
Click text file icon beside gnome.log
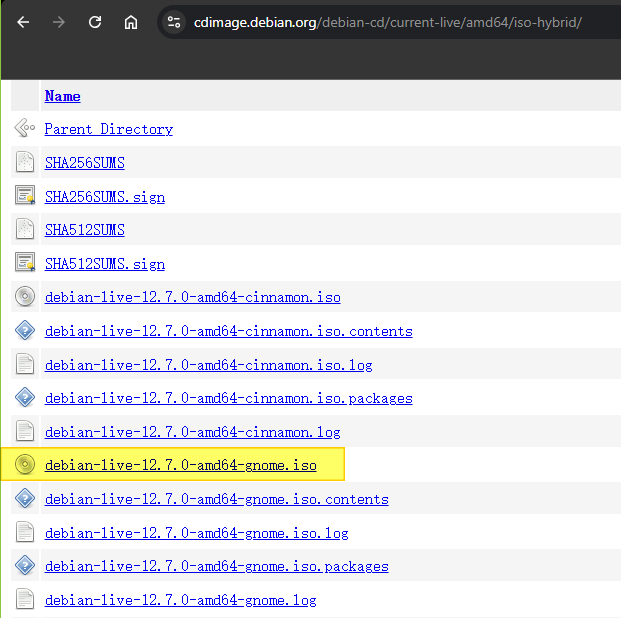point(25,599)
